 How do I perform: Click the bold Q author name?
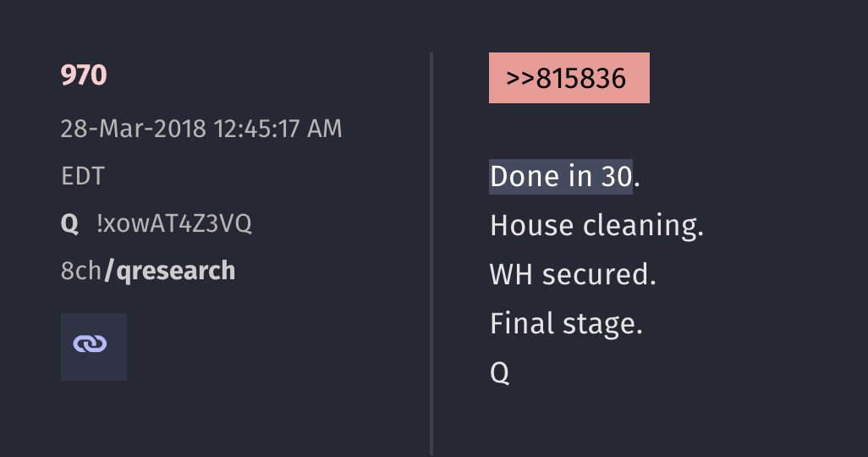click(x=69, y=224)
